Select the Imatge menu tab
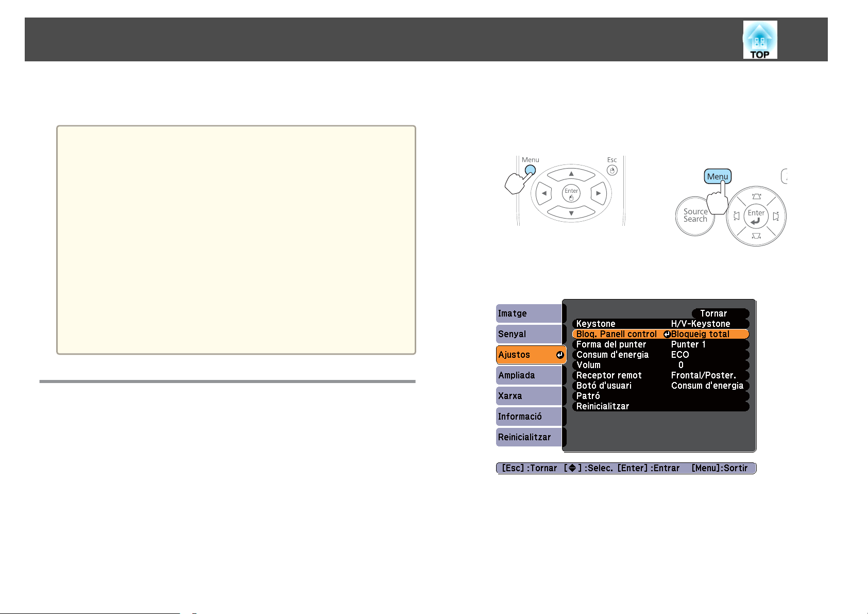The height and width of the screenshot is (614, 868). click(x=529, y=313)
